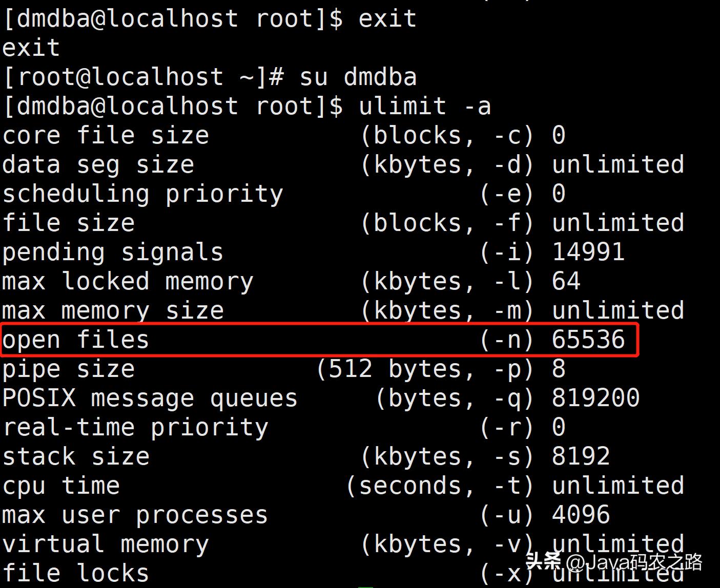Viewport: 720px width, 588px height.
Task: Click the stack size value 8192
Action: [x=581, y=456]
